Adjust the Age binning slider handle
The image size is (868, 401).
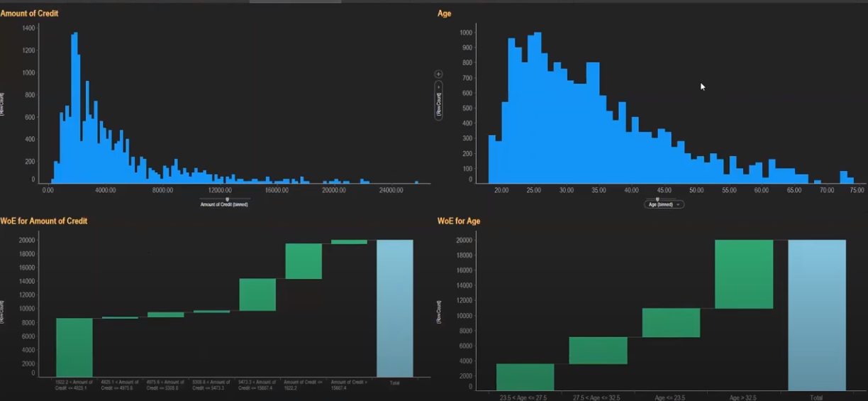pyautogui.click(x=657, y=199)
